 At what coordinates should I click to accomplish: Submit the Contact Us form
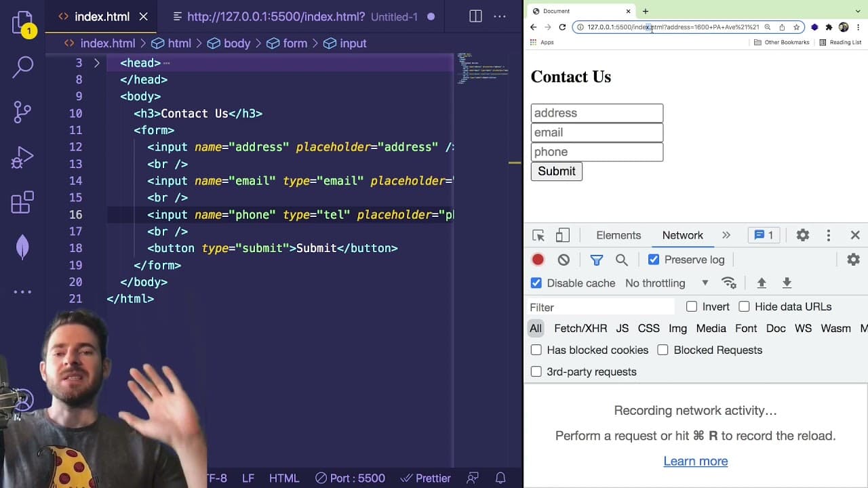(556, 171)
